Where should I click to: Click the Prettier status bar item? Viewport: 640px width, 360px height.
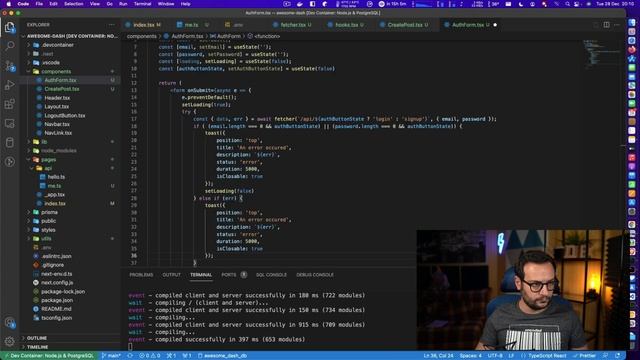(x=585, y=356)
